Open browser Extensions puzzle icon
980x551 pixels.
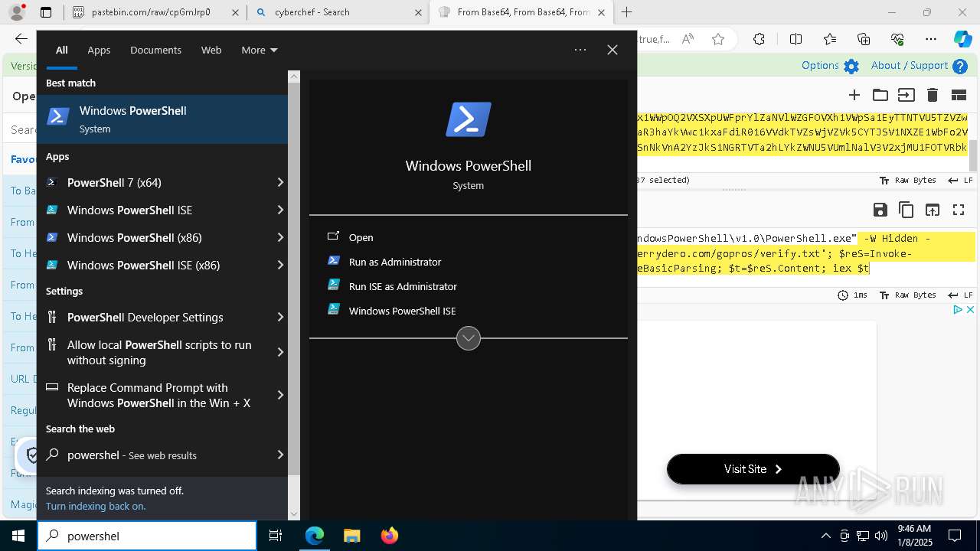point(759,39)
